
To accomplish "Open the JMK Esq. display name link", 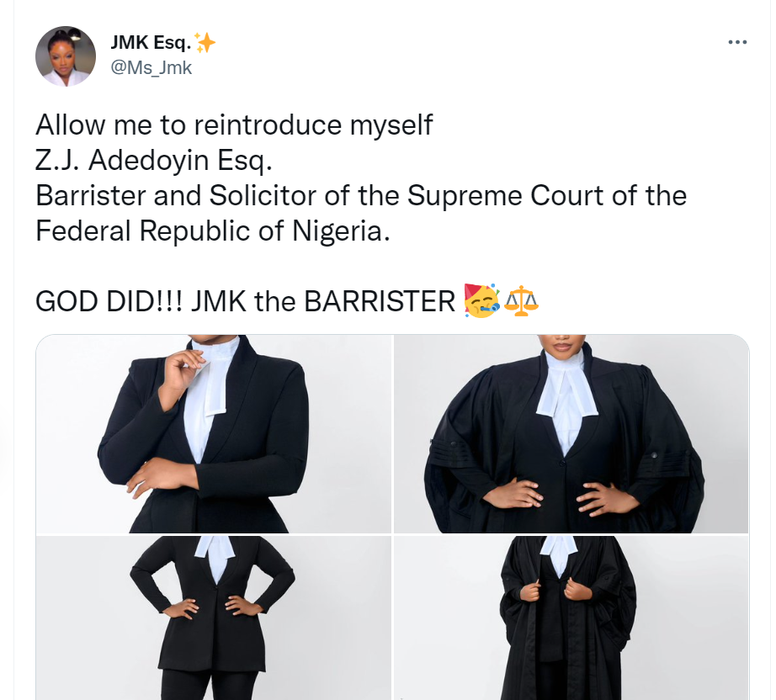I will click(x=150, y=42).
